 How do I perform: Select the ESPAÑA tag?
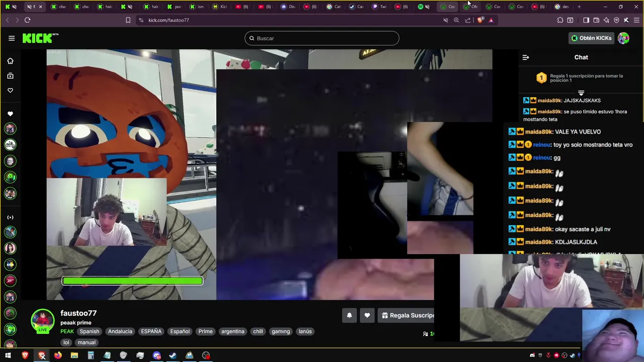coord(151,331)
